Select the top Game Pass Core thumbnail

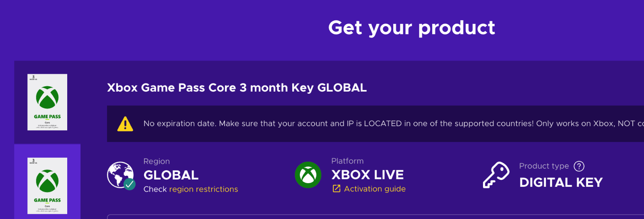(47, 102)
